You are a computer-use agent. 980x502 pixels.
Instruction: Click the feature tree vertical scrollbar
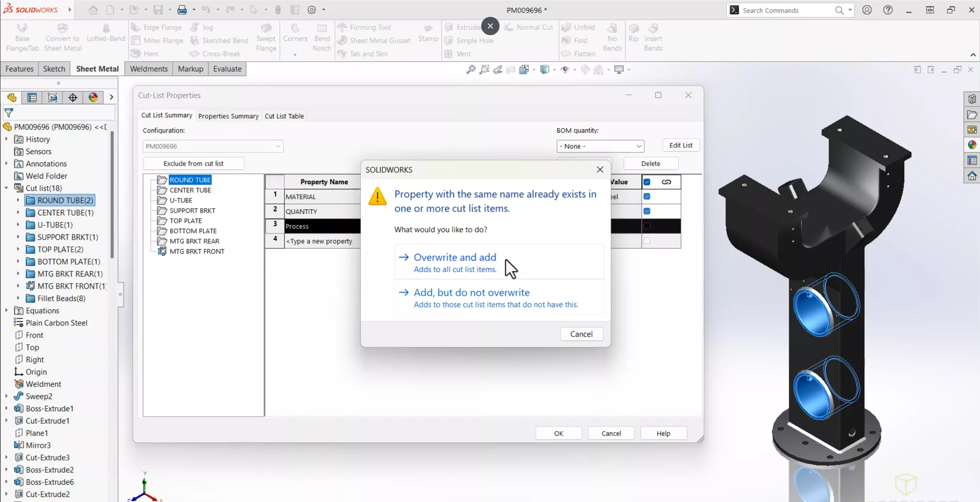pos(112,195)
